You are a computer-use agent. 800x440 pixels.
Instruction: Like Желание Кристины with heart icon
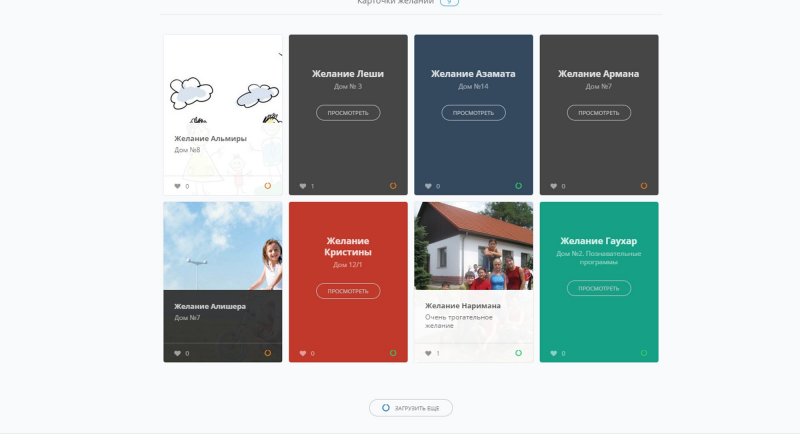coord(303,353)
